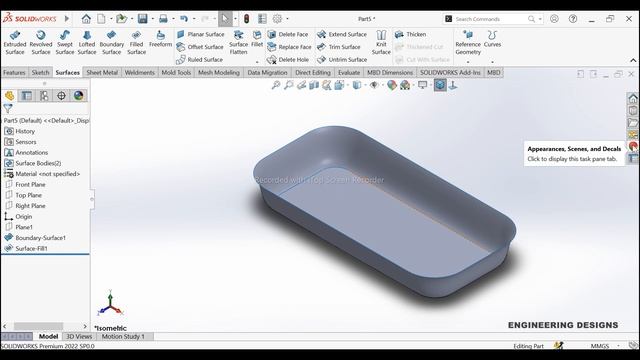Click the Delete Hole tool
640x360 pixels.
click(288, 60)
